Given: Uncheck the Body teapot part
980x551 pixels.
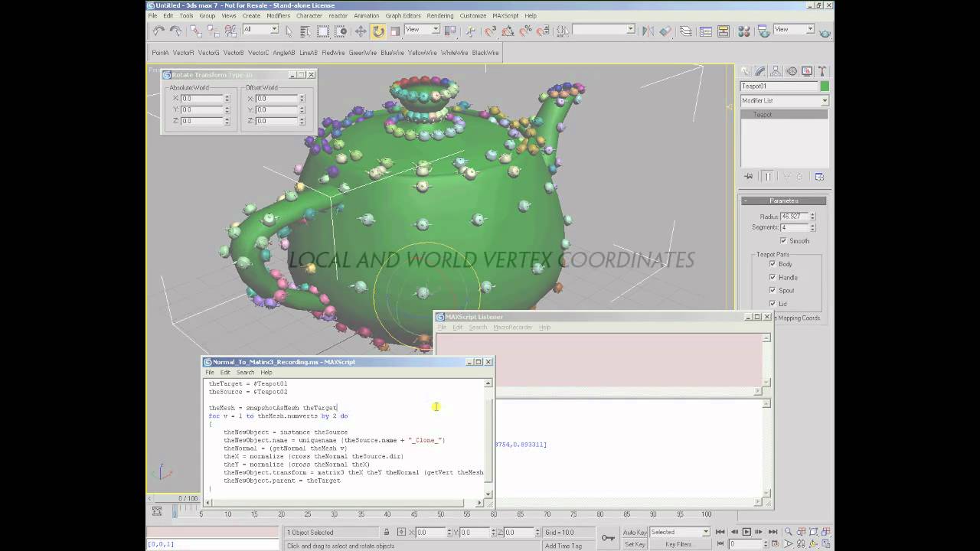Looking at the screenshot, I should point(772,264).
